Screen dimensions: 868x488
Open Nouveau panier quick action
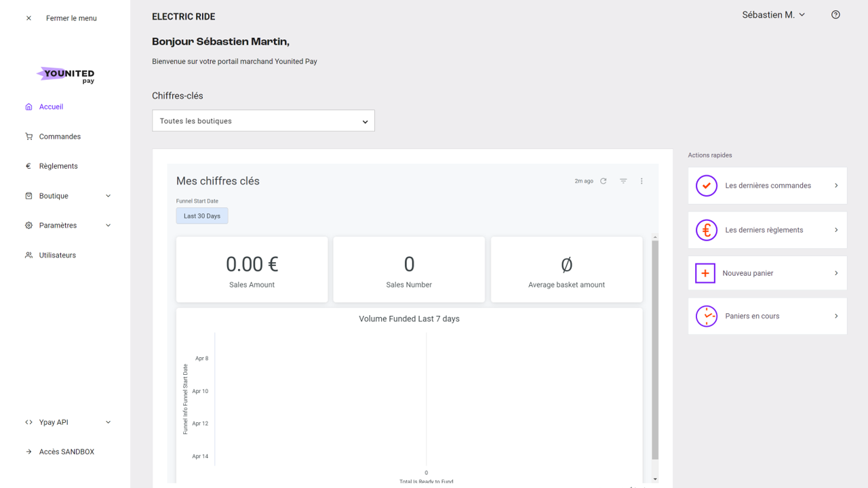pos(768,273)
